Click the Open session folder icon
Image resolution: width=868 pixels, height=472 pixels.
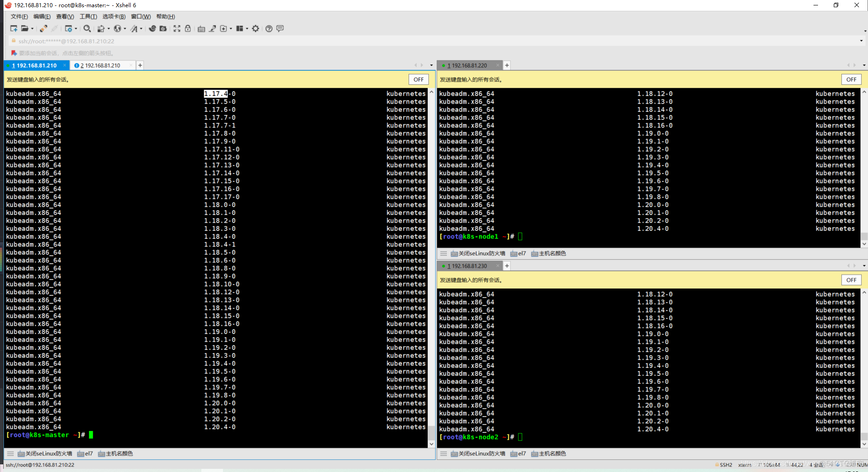click(25, 28)
